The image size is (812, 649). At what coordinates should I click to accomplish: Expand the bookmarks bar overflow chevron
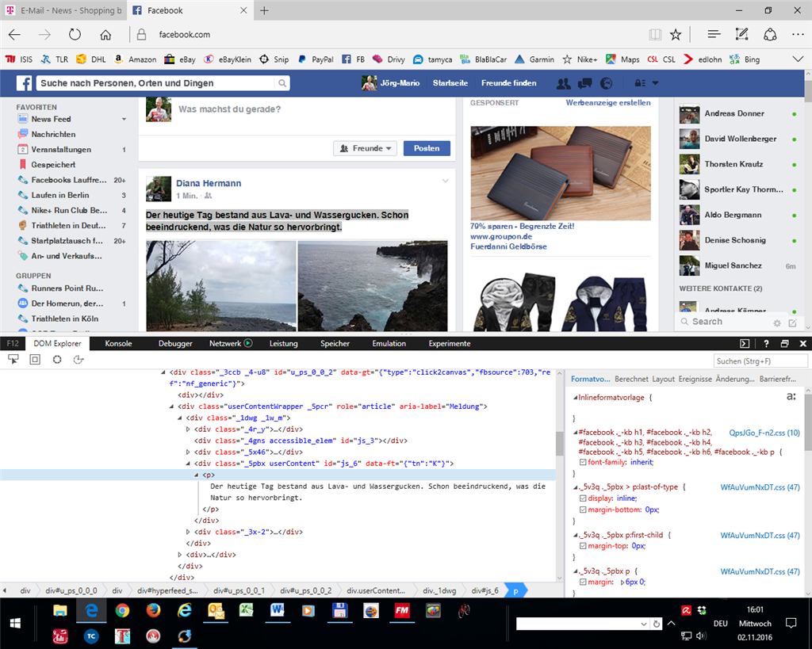798,59
